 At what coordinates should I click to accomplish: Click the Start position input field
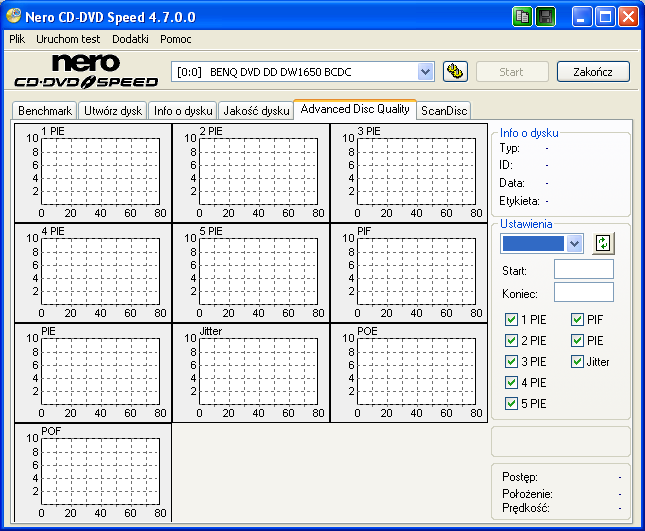(x=584, y=269)
